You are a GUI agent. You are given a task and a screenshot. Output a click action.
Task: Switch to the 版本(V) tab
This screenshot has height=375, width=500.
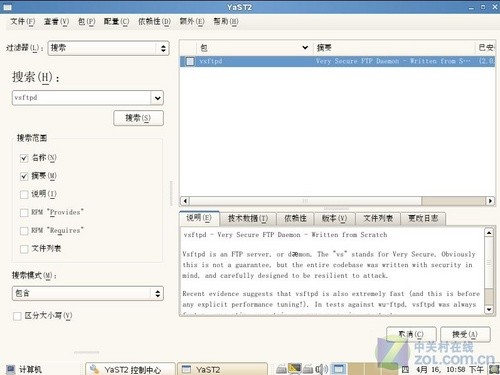tap(334, 219)
